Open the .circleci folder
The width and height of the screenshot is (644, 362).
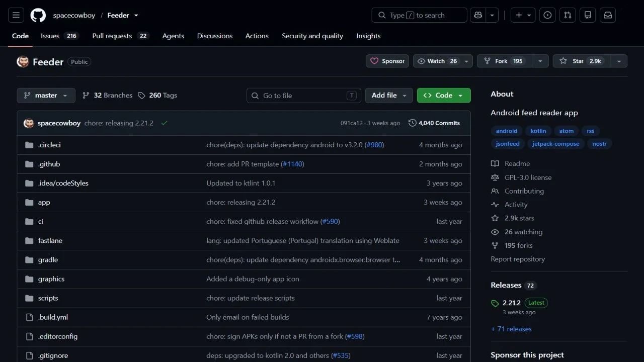49,145
